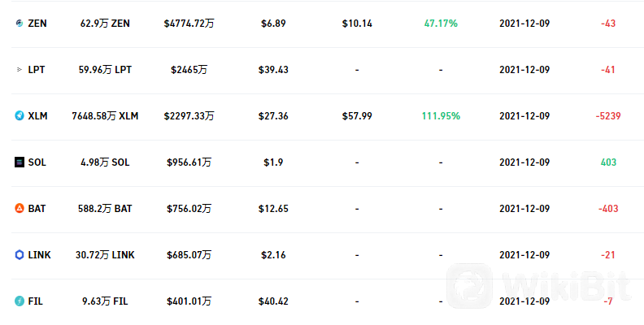644x325 pixels.
Task: Click the FIL row 2021-12-09 date
Action: pos(524,301)
